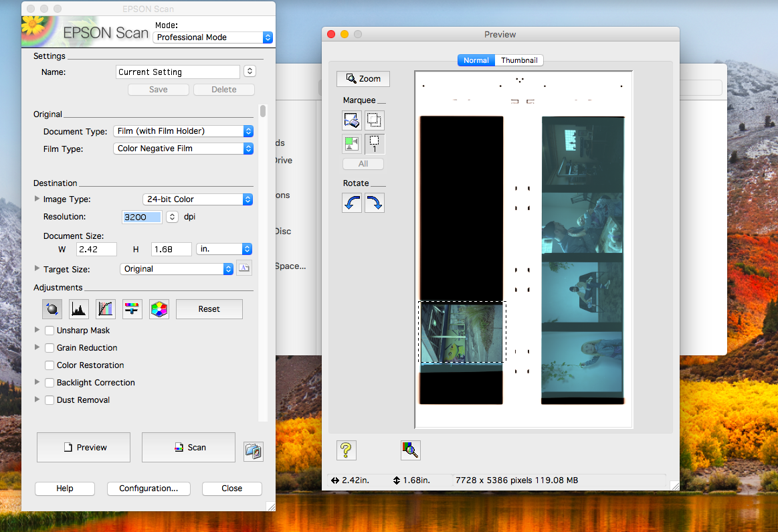Open the Color Palette wheel icon
The width and height of the screenshot is (778, 532).
click(159, 308)
